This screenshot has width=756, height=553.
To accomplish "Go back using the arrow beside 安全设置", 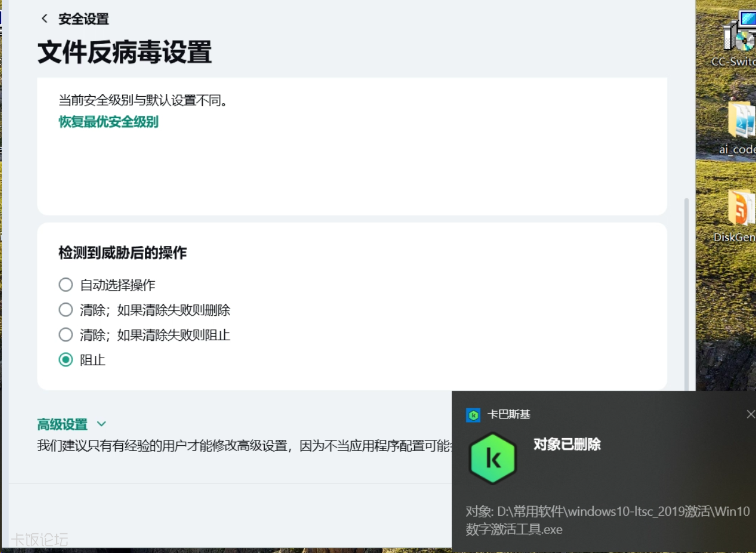I will point(44,19).
